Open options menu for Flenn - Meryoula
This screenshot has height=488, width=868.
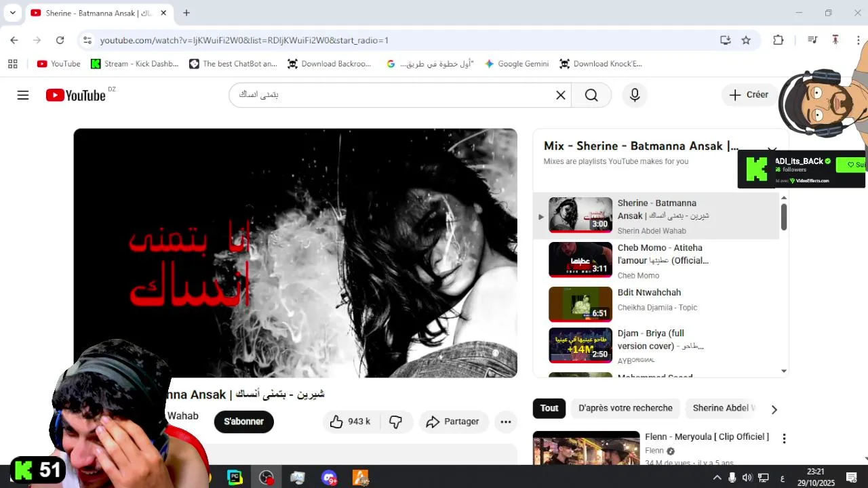click(784, 439)
